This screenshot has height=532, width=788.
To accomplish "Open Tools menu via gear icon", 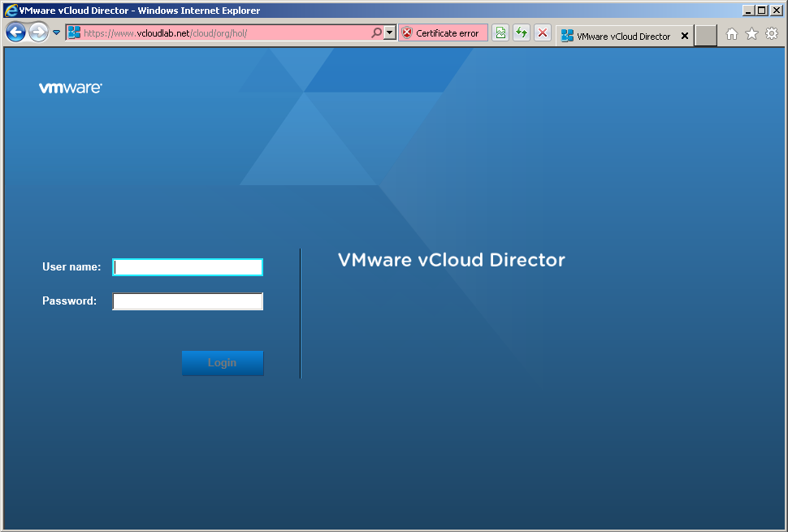I will (x=772, y=33).
